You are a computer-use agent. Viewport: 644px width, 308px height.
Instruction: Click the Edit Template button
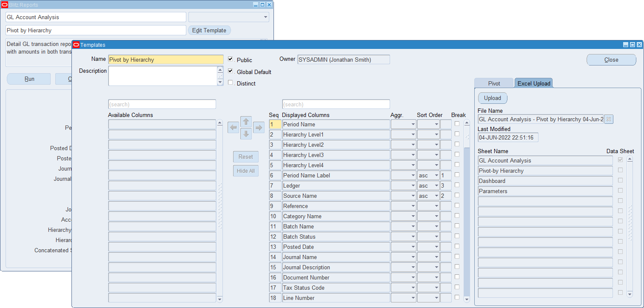[209, 30]
